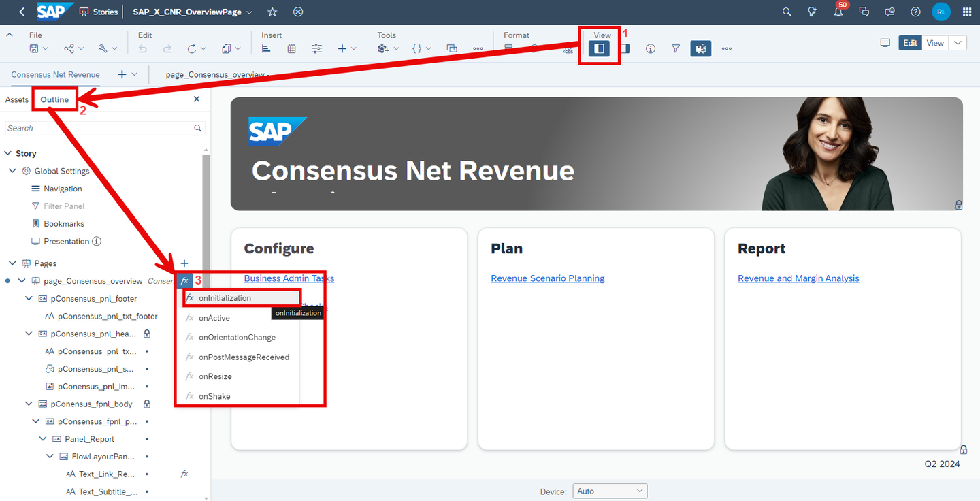Open the help question mark icon
Screen dimensions: 980x501
[x=915, y=12]
